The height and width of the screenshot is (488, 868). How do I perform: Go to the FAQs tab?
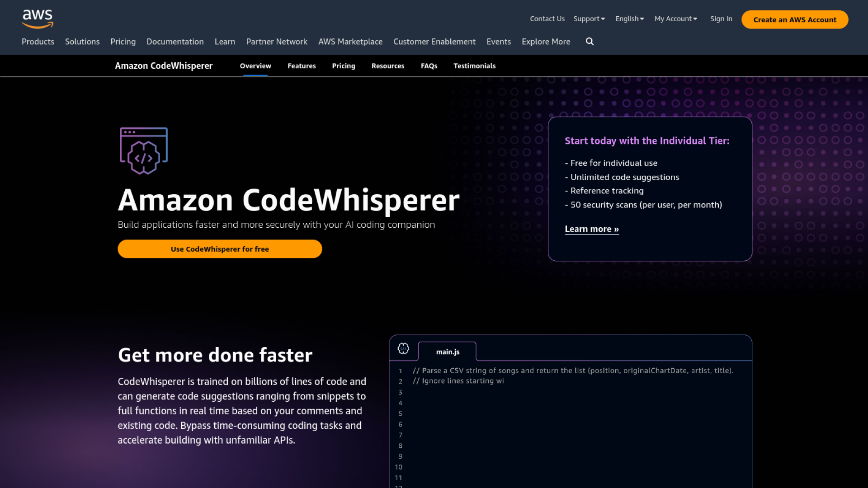click(429, 66)
